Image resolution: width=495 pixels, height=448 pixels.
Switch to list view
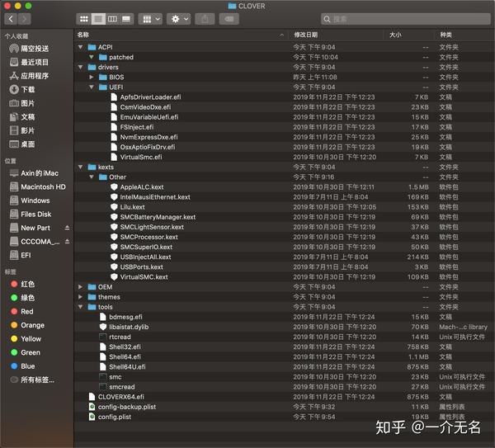pos(98,19)
